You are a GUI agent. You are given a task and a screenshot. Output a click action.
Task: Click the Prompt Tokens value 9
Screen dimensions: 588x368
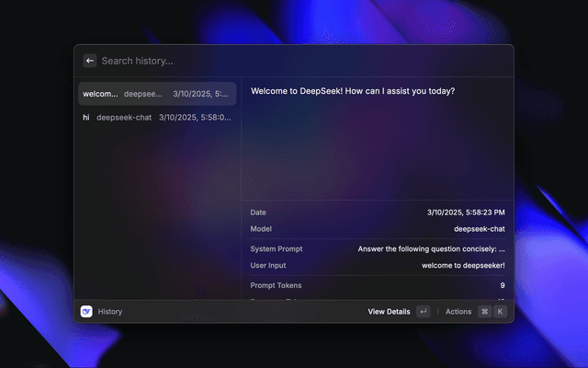(x=502, y=286)
